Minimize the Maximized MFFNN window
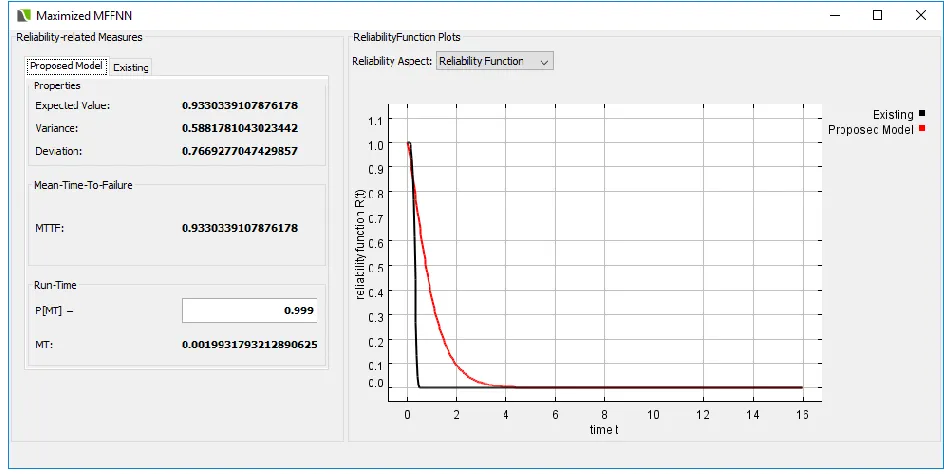Viewport: 944px width, 474px height. 834,15
